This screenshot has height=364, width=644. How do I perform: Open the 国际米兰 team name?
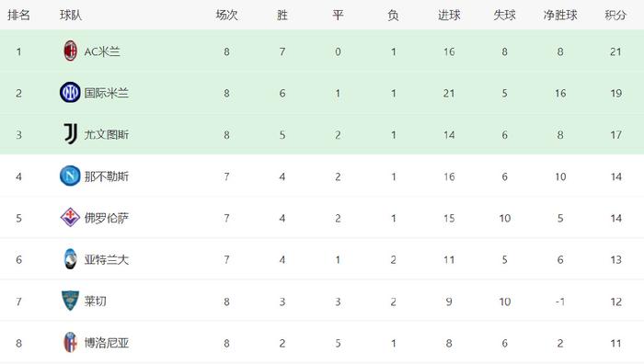coord(107,93)
